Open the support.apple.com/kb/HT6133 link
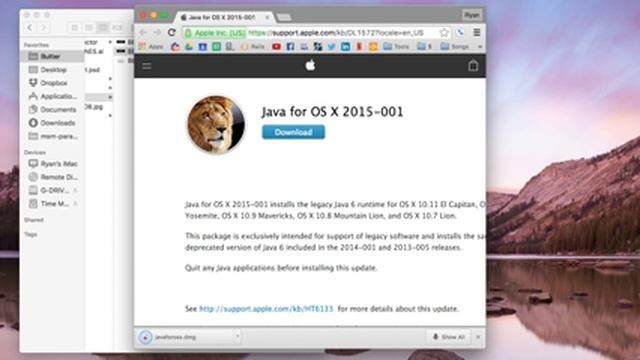The height and width of the screenshot is (360, 640). click(x=266, y=309)
